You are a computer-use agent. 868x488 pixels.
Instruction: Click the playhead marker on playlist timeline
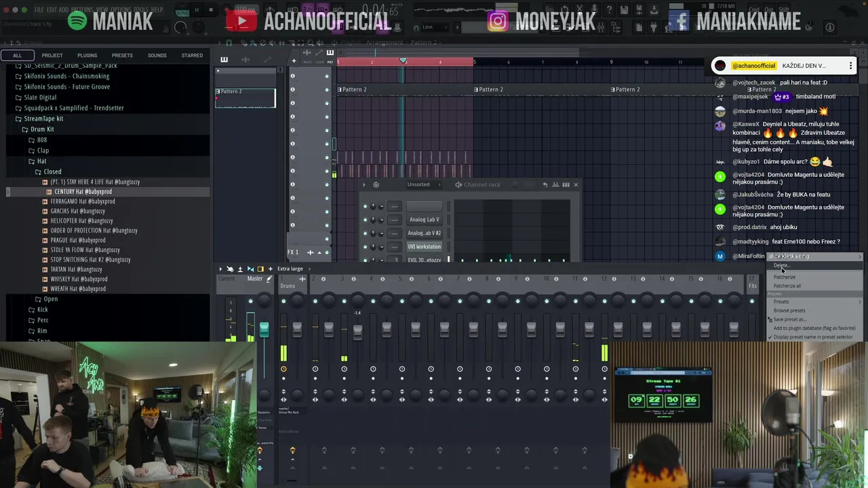[403, 61]
